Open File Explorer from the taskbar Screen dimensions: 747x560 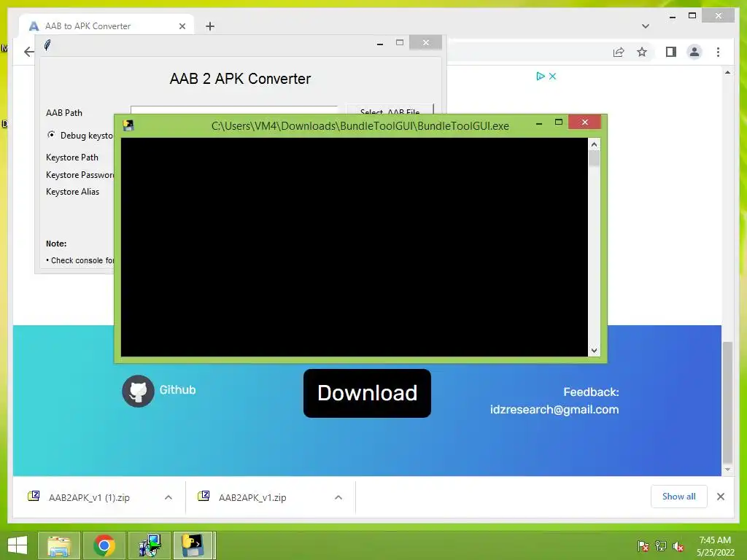[59, 545]
